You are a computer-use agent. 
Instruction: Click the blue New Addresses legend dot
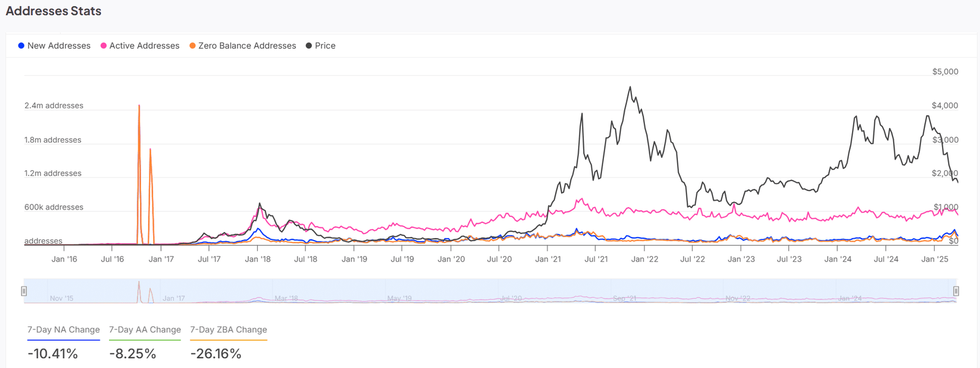21,46
